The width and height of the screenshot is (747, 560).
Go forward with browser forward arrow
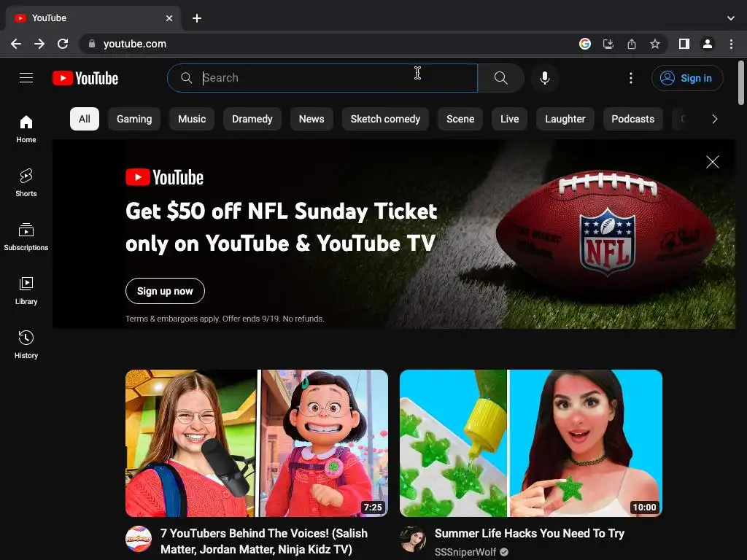click(x=39, y=44)
